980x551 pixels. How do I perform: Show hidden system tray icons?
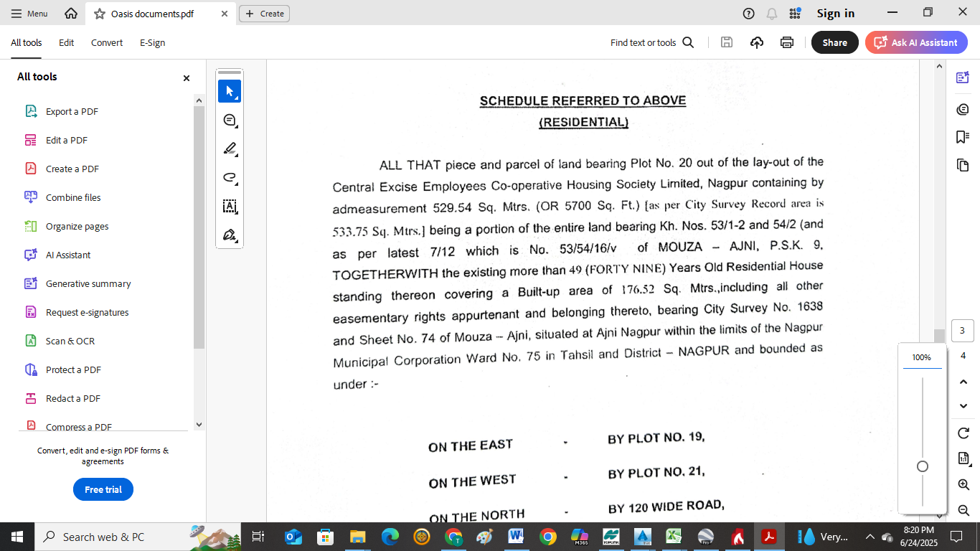870,537
